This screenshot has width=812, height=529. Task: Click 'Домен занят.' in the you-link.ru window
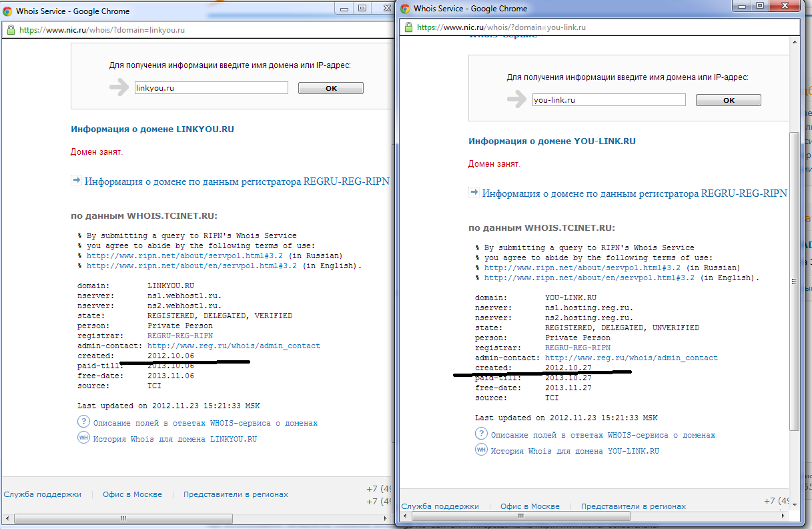[494, 163]
